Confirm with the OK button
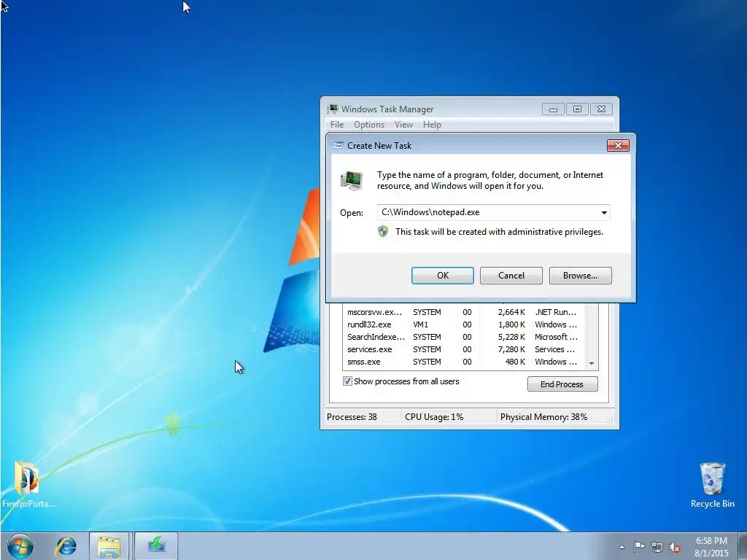The height and width of the screenshot is (560, 747). coord(443,276)
